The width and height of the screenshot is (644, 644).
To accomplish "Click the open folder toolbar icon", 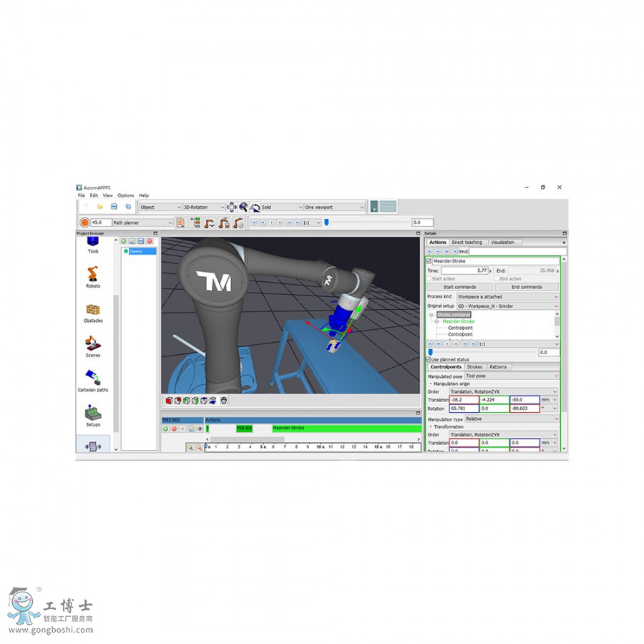I will click(x=99, y=207).
